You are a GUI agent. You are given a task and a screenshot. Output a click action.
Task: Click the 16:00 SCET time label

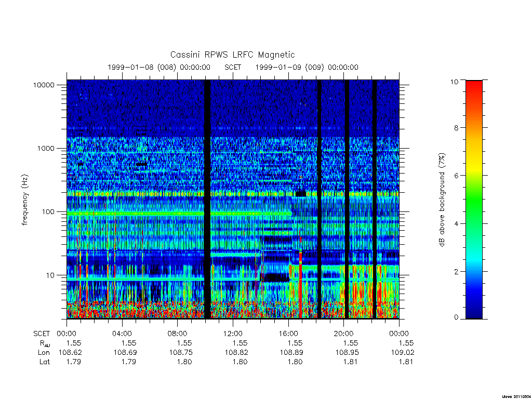288,334
